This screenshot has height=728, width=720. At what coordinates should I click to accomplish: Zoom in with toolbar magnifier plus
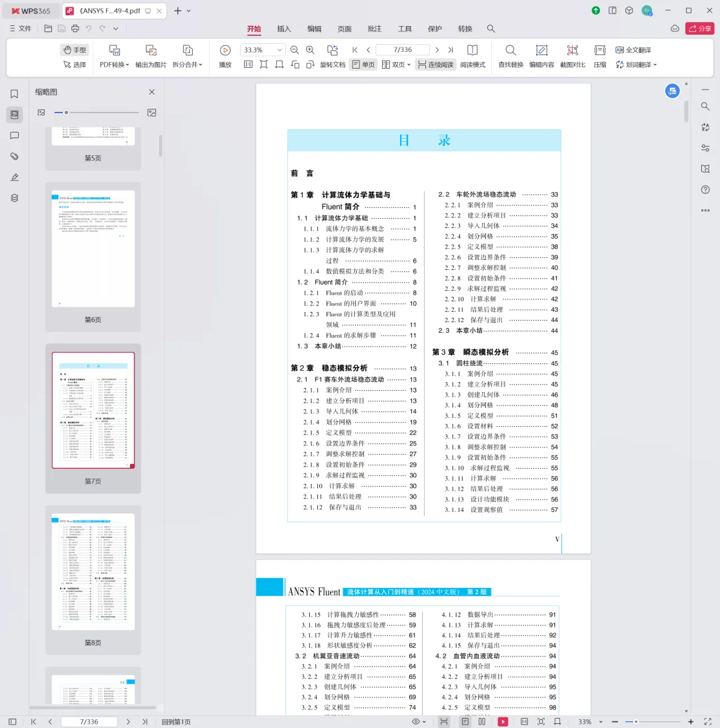310,50
